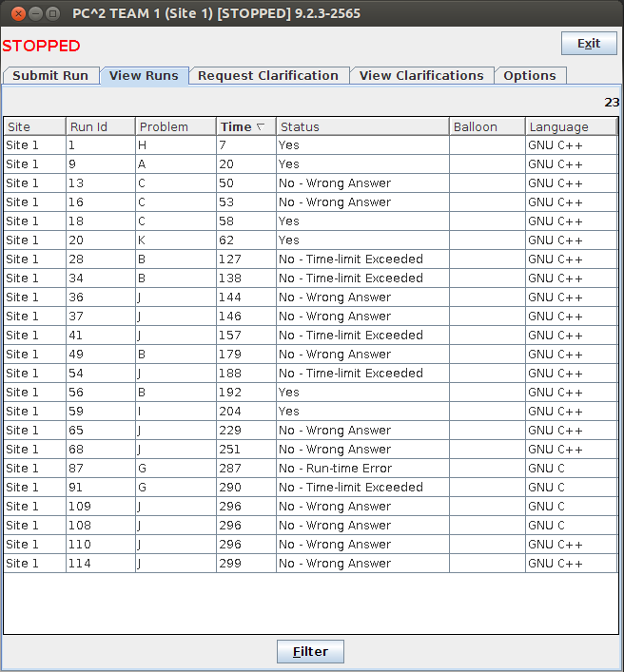
Task: Click the Balloon column header
Action: pos(487,126)
